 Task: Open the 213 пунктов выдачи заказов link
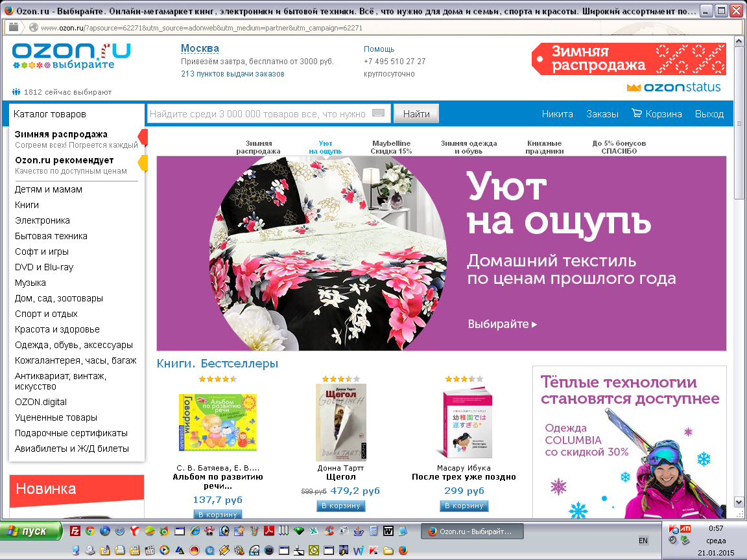click(x=232, y=74)
